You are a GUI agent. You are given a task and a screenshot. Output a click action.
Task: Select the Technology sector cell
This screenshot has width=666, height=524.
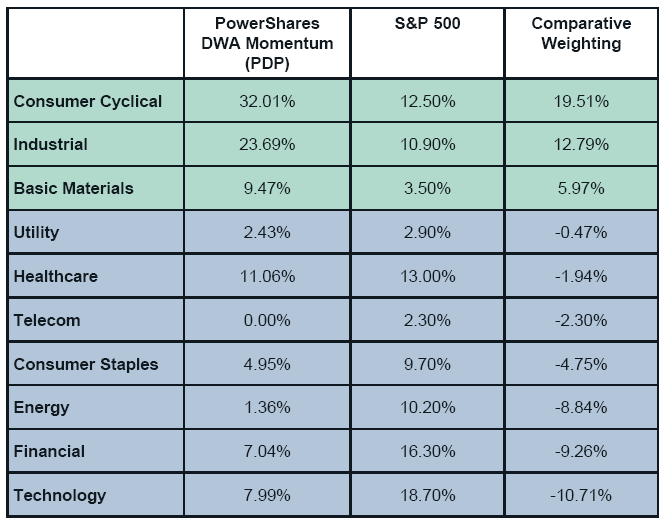click(x=60, y=495)
